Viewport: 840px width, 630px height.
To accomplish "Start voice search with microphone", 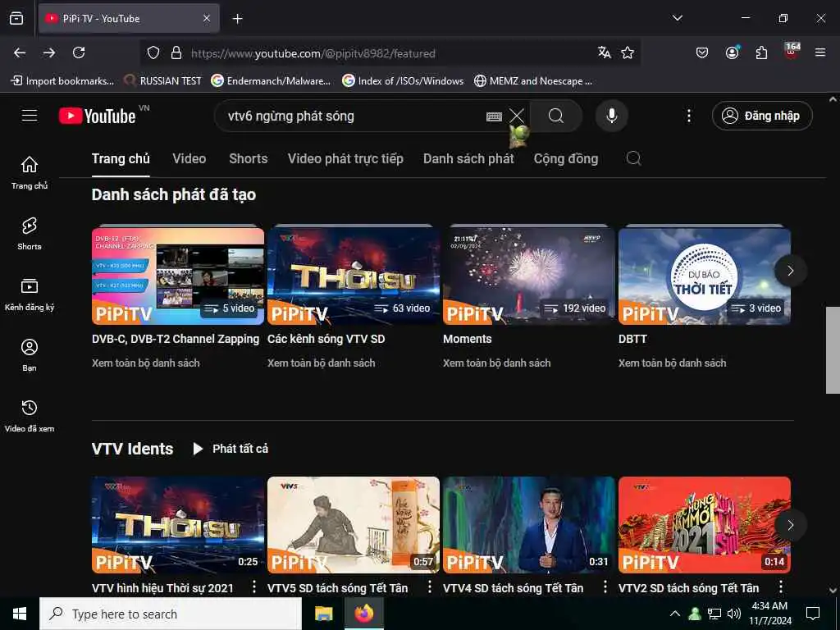I will [612, 116].
